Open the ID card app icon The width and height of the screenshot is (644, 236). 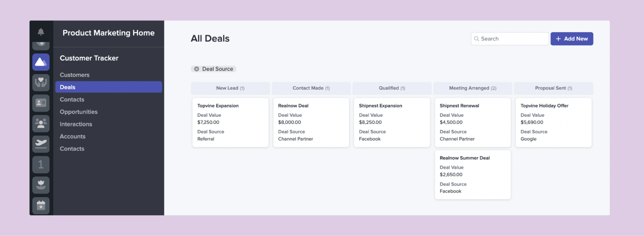click(x=41, y=103)
